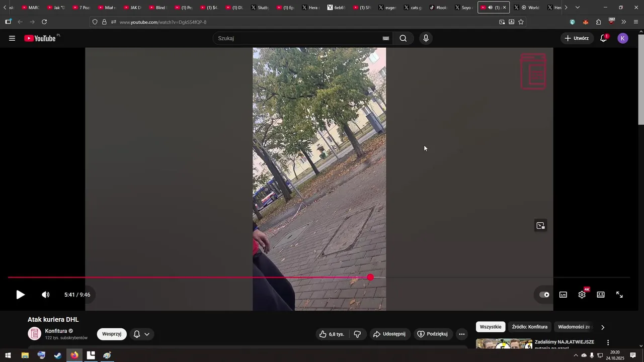Screen dimensions: 644x362
Task: Expand more toolbar tools chevron
Action: 623,22
